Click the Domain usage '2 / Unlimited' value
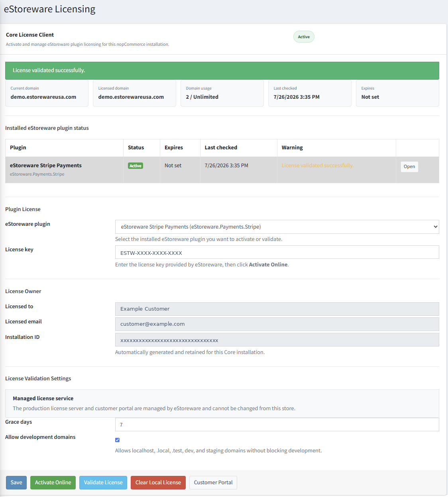The width and height of the screenshot is (448, 497). click(202, 97)
